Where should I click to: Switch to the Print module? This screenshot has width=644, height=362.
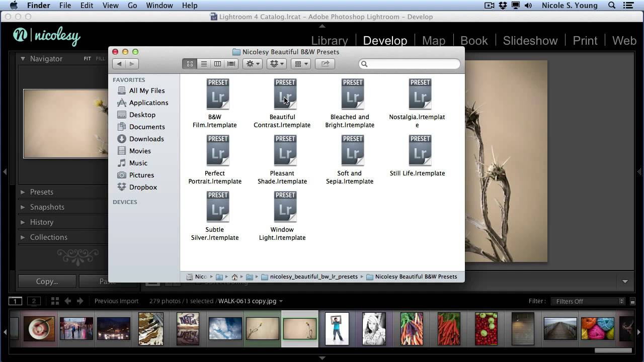click(x=585, y=41)
